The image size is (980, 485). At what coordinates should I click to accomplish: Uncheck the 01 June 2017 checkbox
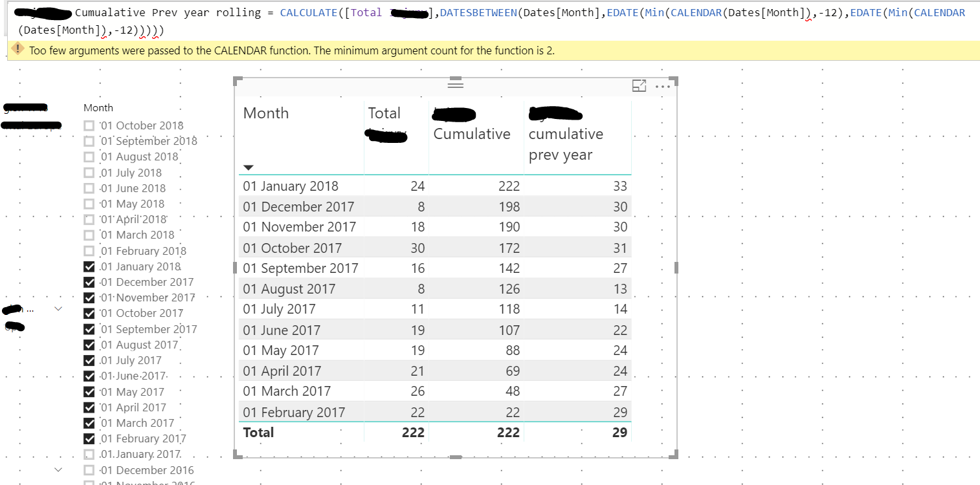pos(89,376)
